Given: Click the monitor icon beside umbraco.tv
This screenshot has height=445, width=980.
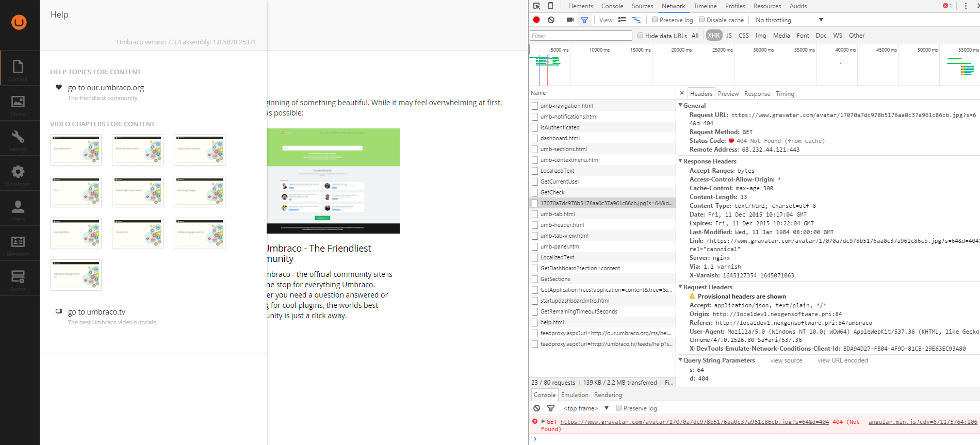Looking at the screenshot, I should pyautogui.click(x=59, y=311).
